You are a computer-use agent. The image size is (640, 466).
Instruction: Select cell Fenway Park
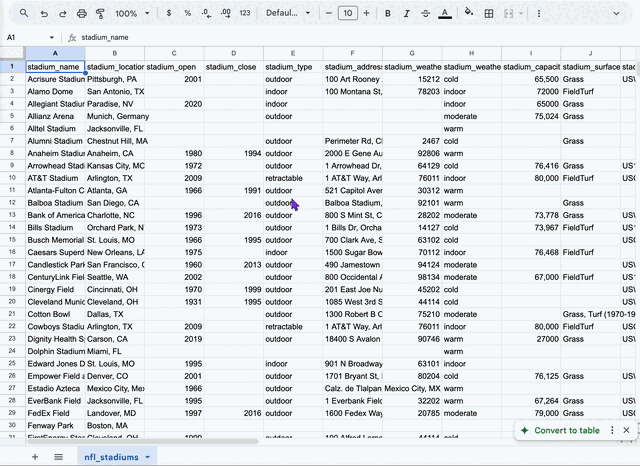click(55, 426)
